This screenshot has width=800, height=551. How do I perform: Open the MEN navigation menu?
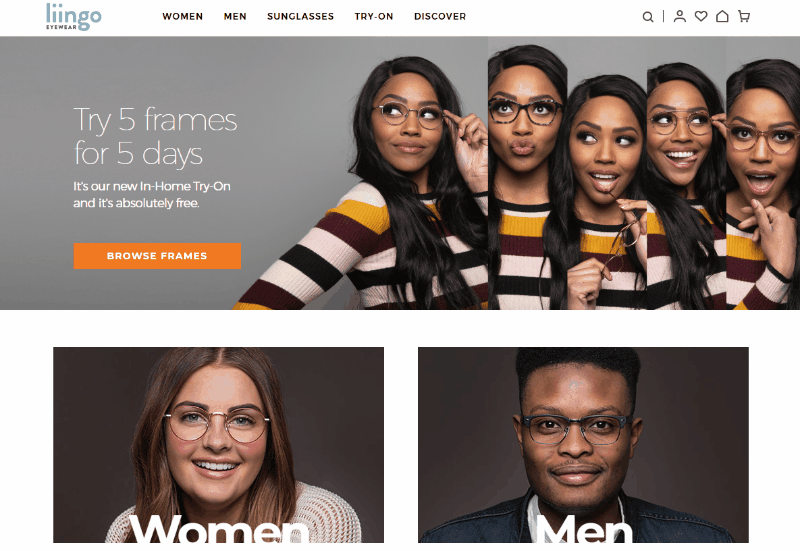[235, 17]
